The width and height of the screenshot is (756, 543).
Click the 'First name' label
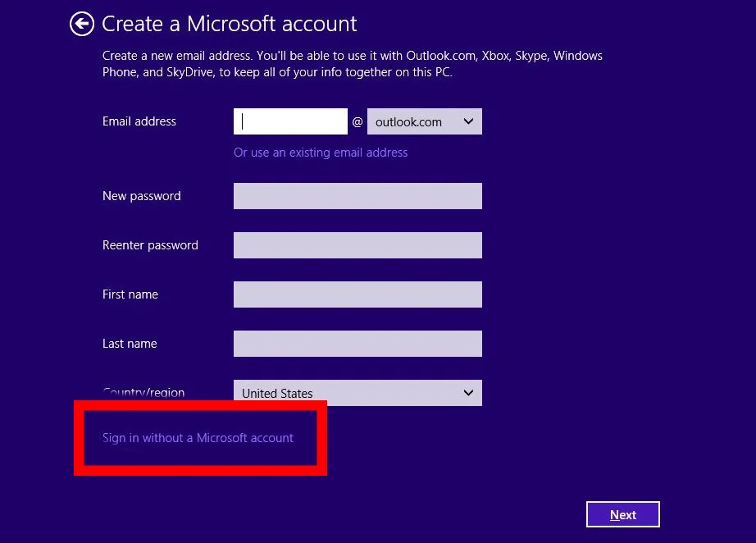pos(130,294)
